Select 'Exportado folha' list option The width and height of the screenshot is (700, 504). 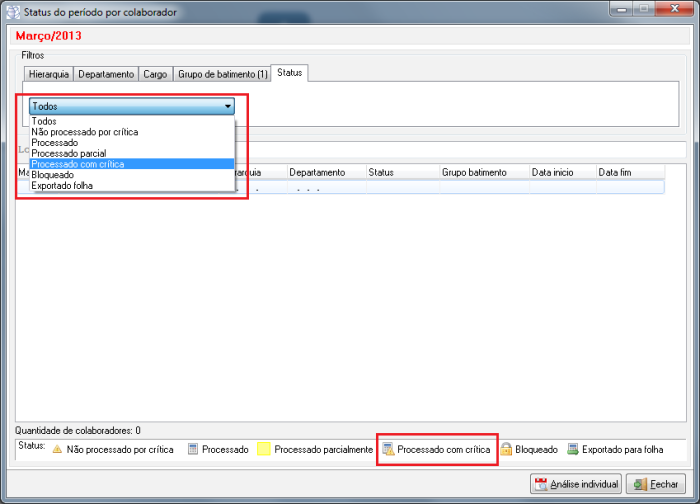63,185
